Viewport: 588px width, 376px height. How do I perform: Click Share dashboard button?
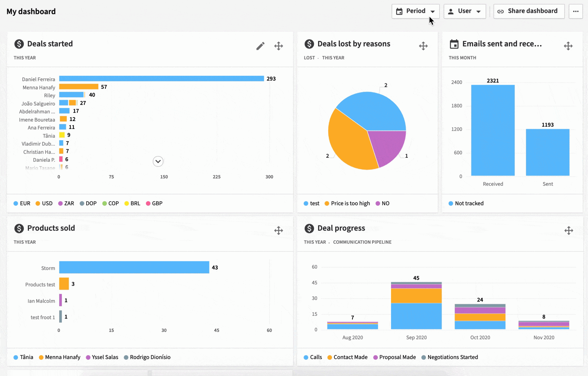[529, 11]
